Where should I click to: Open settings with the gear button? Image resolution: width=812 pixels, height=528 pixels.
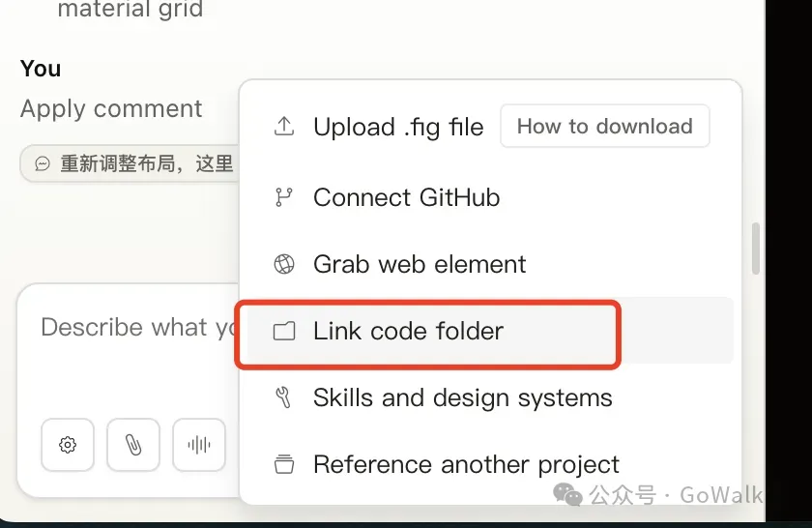[68, 445]
